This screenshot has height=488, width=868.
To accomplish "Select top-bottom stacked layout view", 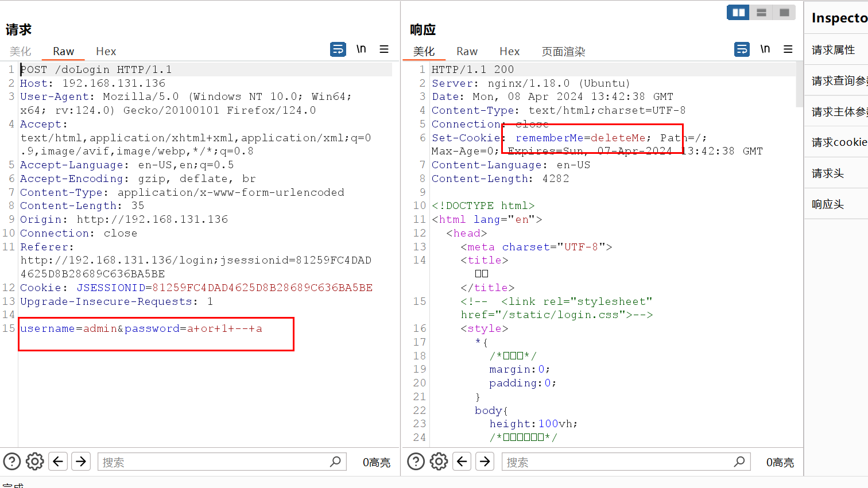I will [761, 12].
